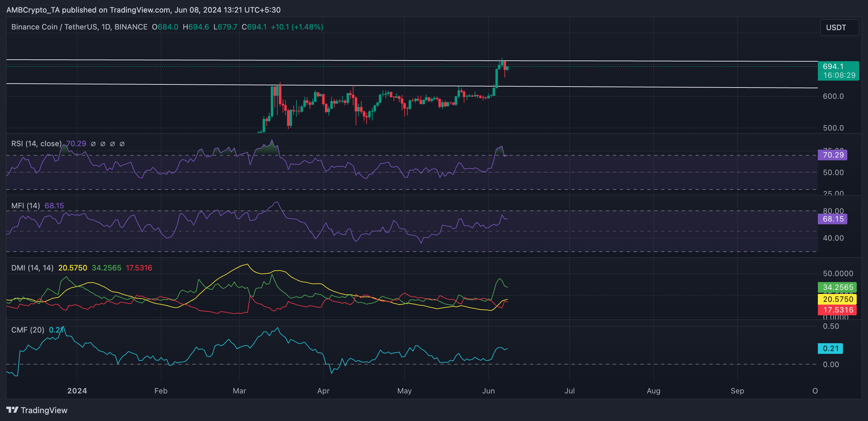Click the yellow 20.5750 DMI axis tag
The width and height of the screenshot is (868, 421).
[837, 299]
